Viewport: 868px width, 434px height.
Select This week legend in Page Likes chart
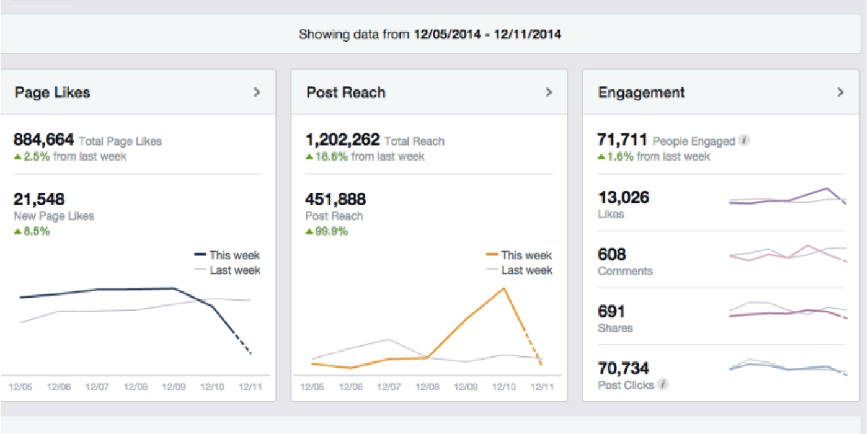click(x=227, y=255)
